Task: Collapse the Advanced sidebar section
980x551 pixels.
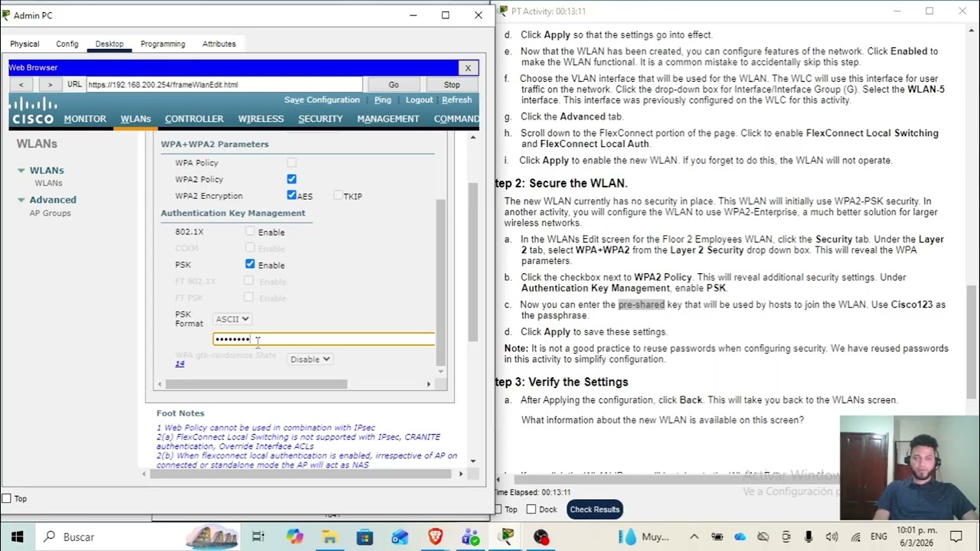Action: point(21,200)
